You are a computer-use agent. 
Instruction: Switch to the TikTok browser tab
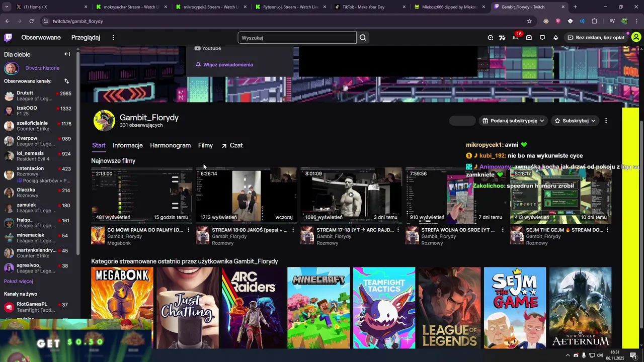point(370,7)
